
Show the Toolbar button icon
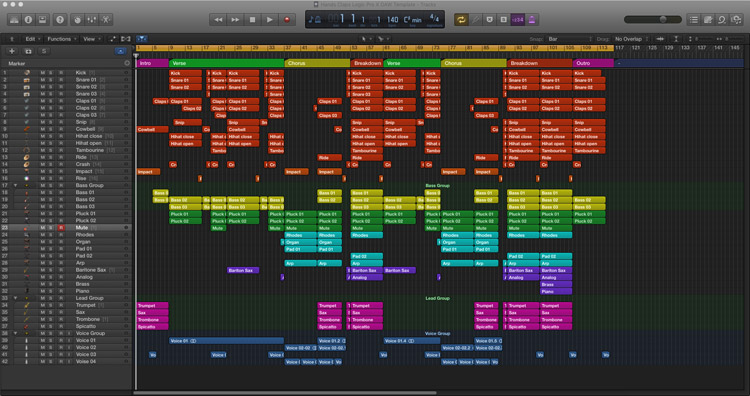[x=42, y=20]
